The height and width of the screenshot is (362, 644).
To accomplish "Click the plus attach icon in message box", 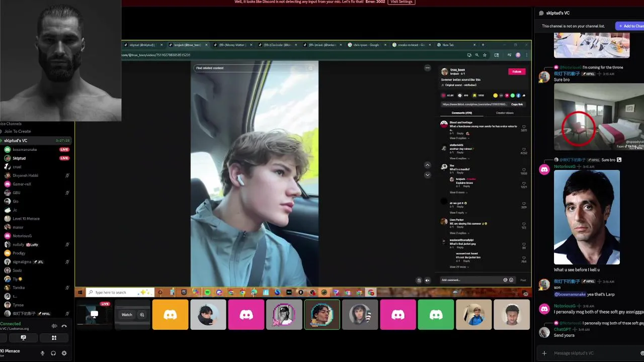I will click(x=544, y=353).
